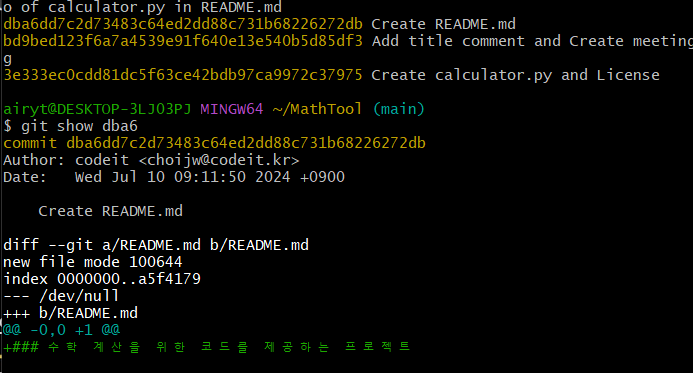Screen dimensions: 693x373
Task: Select text 'Add title comment and Create meeting'
Action: 532,41
